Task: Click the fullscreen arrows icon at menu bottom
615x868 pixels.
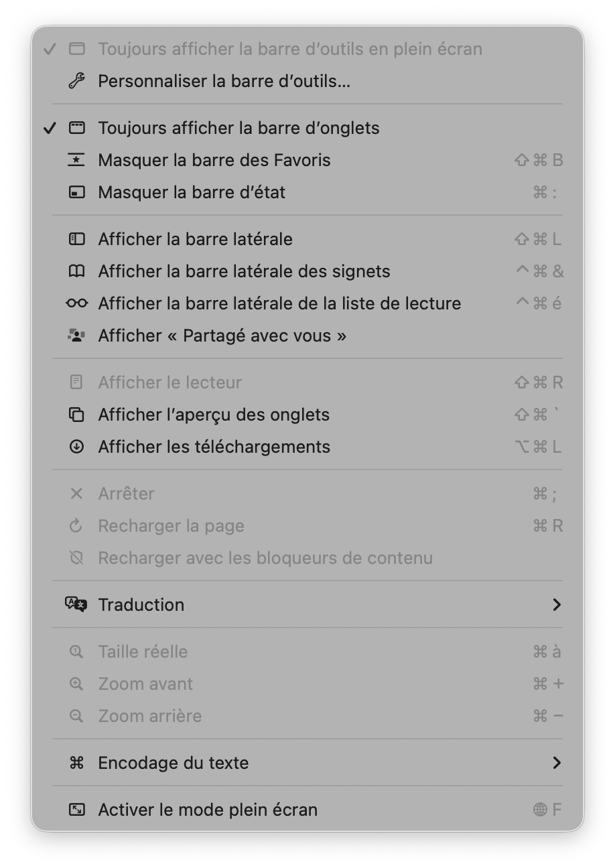Action: point(76,810)
